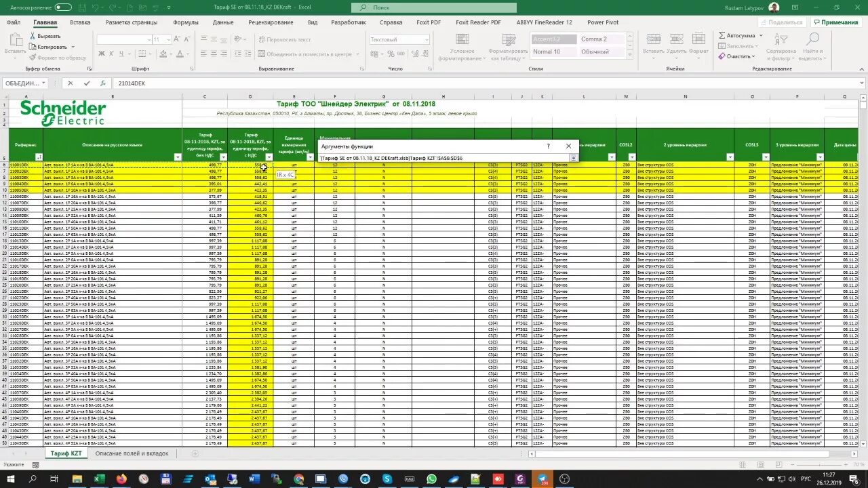
Task: Open the Текстовый number format dropdown
Action: click(x=427, y=39)
